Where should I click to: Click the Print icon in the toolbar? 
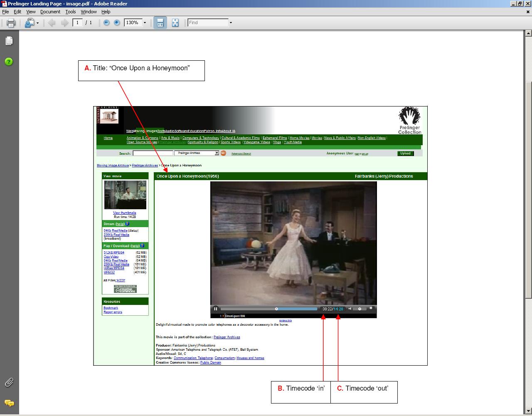(x=11, y=23)
